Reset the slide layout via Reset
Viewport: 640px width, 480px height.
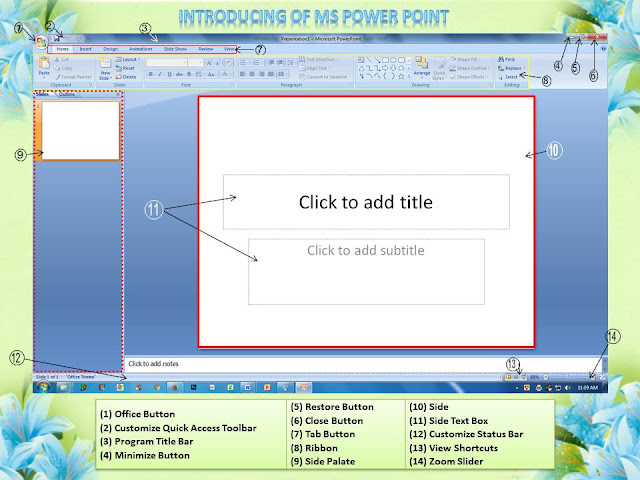point(125,68)
